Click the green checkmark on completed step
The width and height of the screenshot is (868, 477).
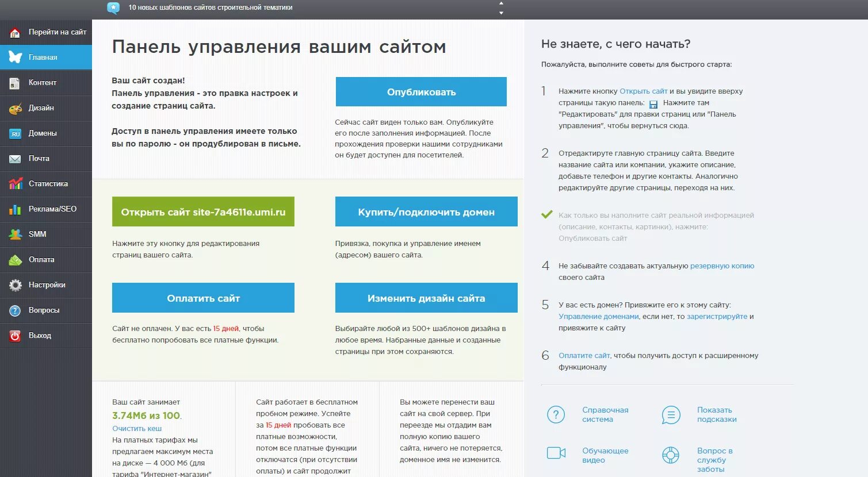pos(546,215)
